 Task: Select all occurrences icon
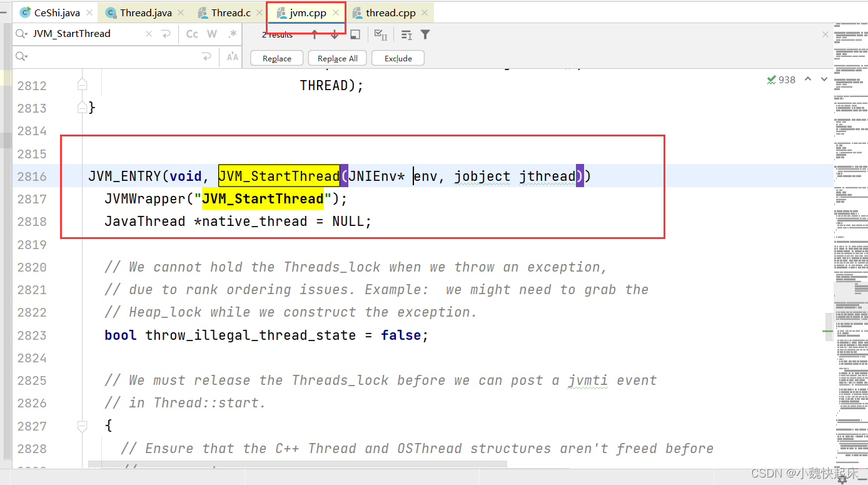coord(380,34)
